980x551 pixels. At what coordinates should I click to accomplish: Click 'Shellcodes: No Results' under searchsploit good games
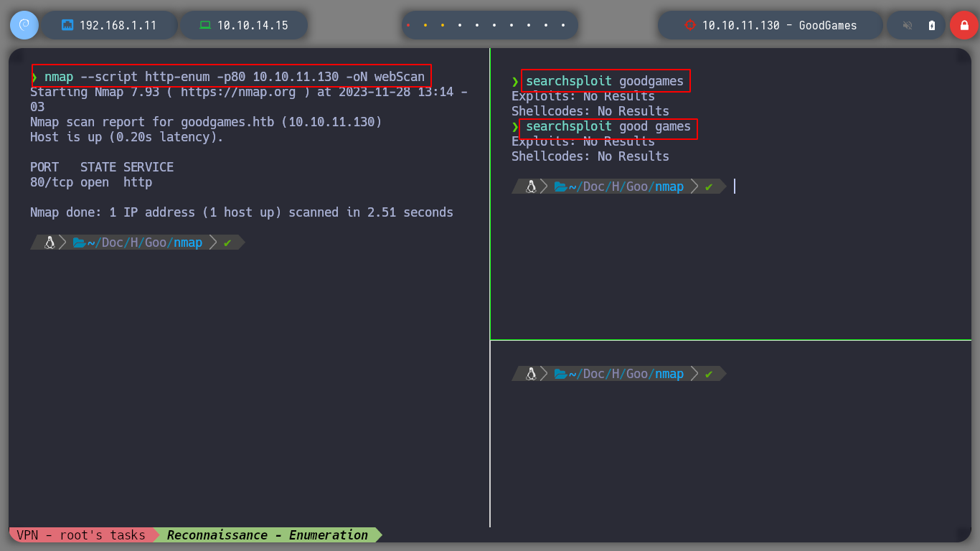590,156
